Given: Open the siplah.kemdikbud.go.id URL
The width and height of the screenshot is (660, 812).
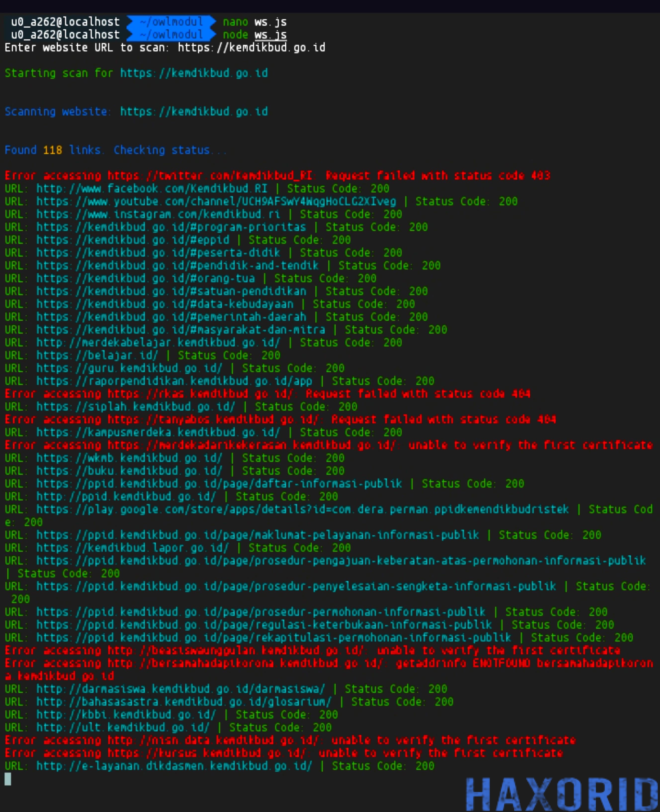Looking at the screenshot, I should click(x=136, y=407).
